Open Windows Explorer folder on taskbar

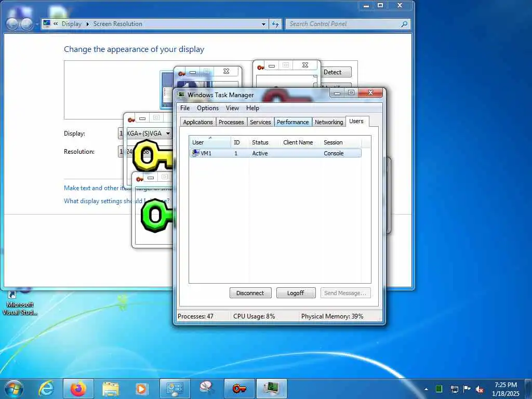tap(111, 389)
